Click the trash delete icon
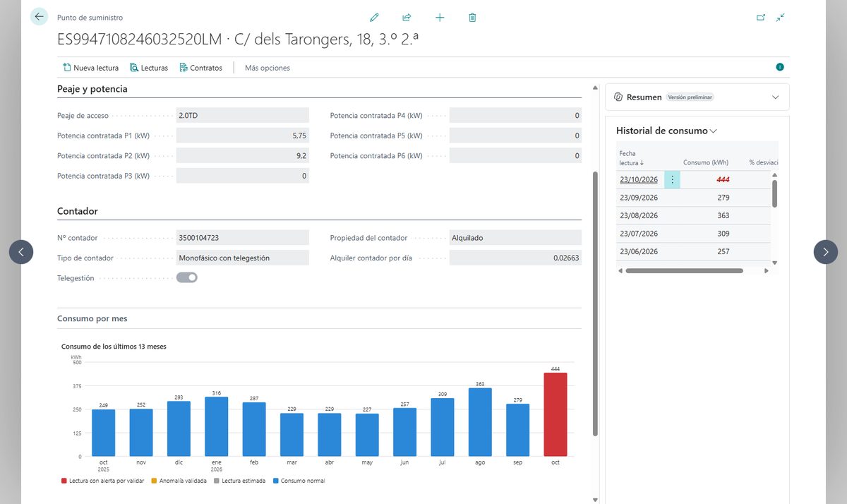 click(472, 18)
